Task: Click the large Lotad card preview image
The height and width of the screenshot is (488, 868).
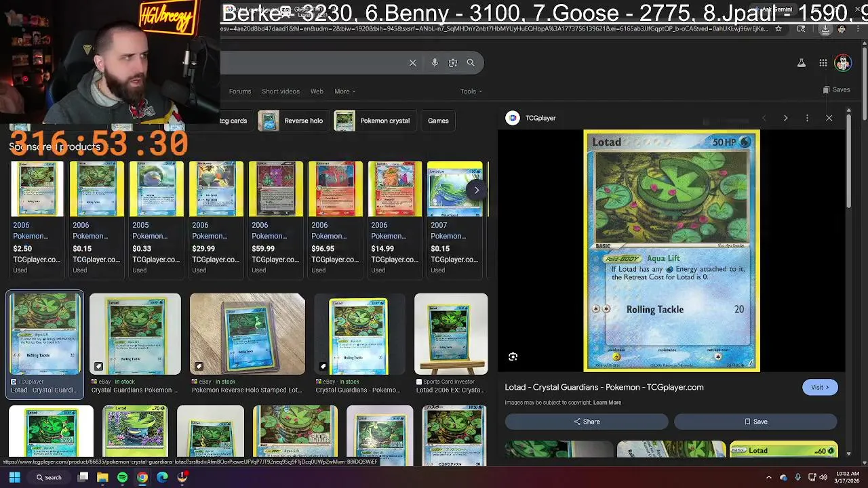Action: pos(671,251)
